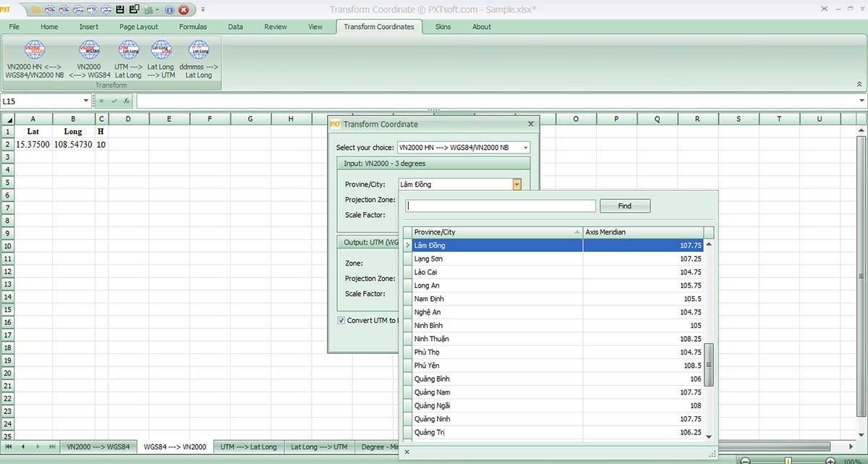The width and height of the screenshot is (868, 464).
Task: Click the formula bar cancel X icon
Action: [x=102, y=101]
